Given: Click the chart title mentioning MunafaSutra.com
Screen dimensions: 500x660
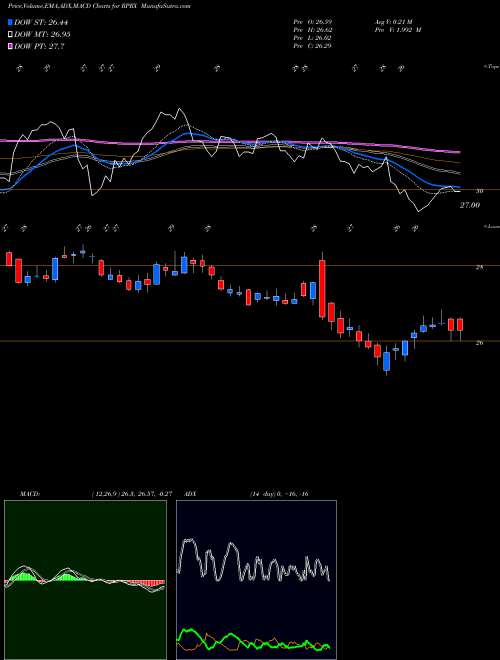Looking at the screenshot, I should click(99, 7).
